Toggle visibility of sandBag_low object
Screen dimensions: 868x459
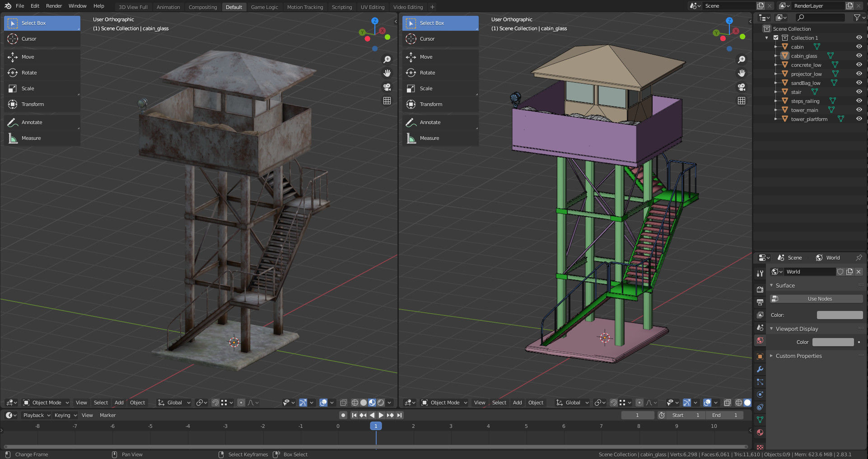859,83
